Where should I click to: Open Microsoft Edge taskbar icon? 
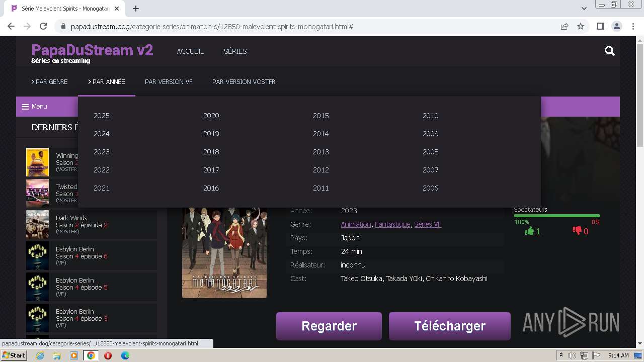coord(125,355)
